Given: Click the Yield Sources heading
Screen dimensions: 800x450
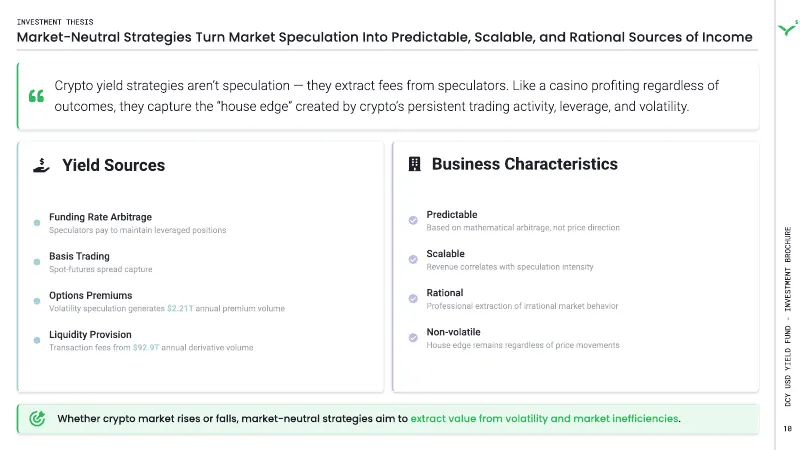Looking at the screenshot, I should [x=114, y=165].
